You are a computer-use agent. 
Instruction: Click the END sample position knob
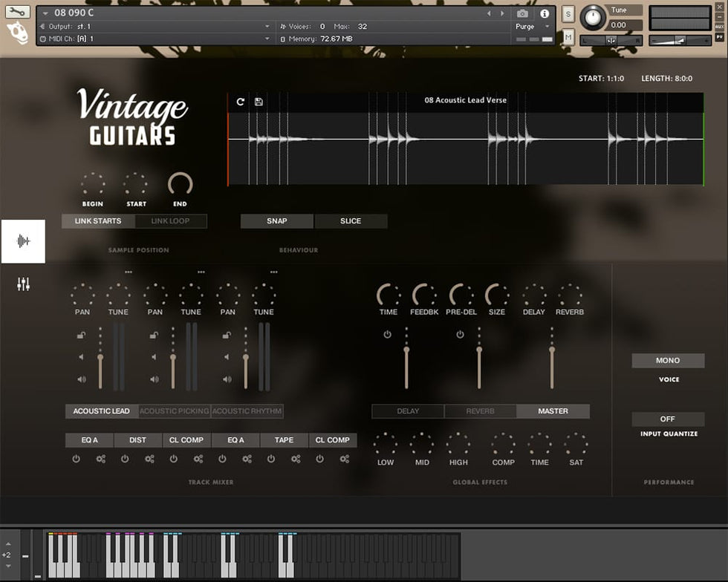(180, 184)
